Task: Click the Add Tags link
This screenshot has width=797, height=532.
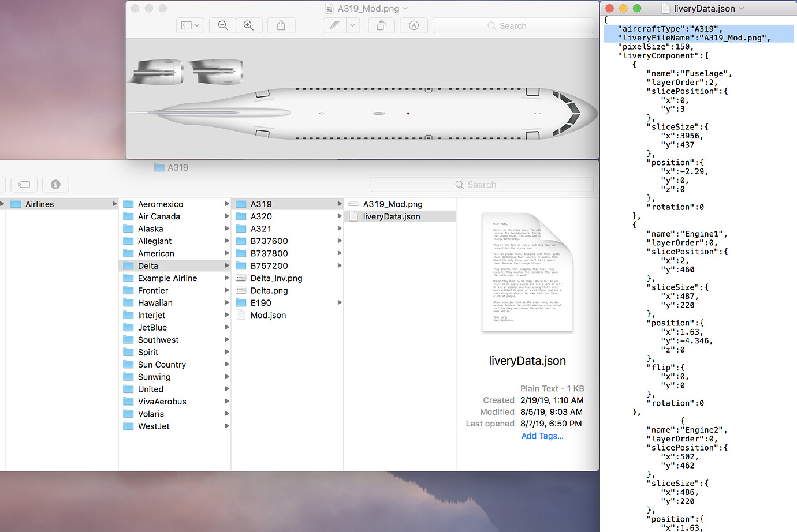Action: [x=542, y=436]
